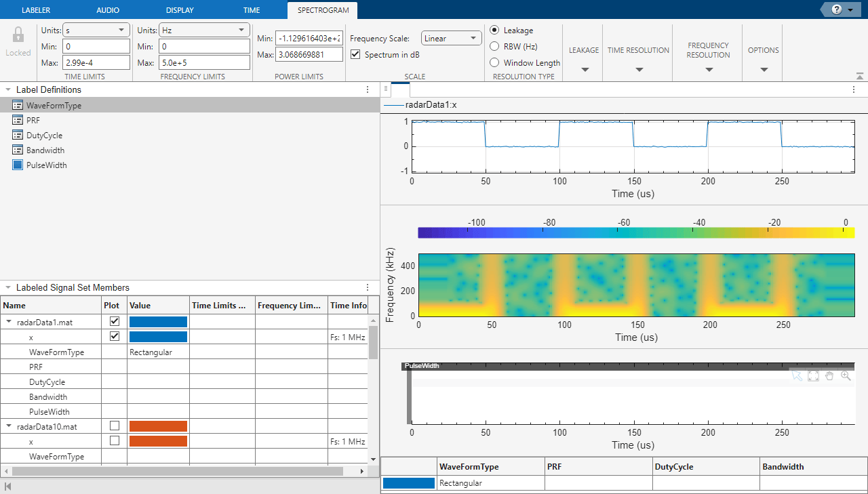Switch to the TIME tab

(x=251, y=10)
